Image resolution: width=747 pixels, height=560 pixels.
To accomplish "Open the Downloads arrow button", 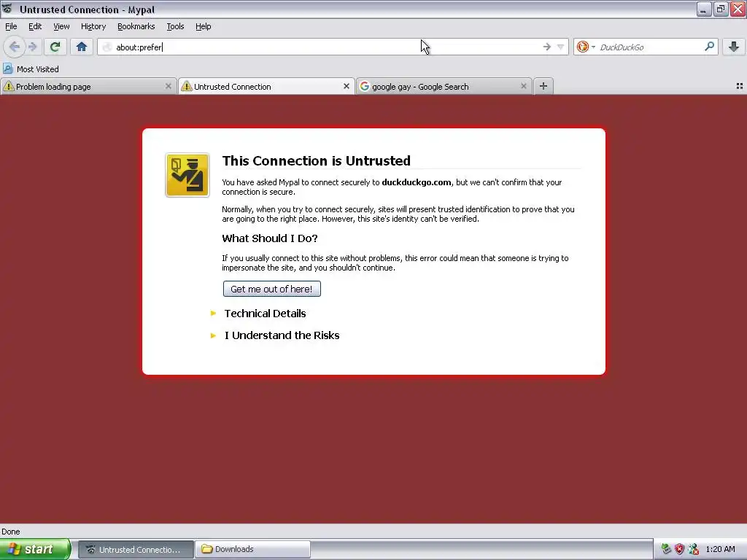I will tap(734, 47).
